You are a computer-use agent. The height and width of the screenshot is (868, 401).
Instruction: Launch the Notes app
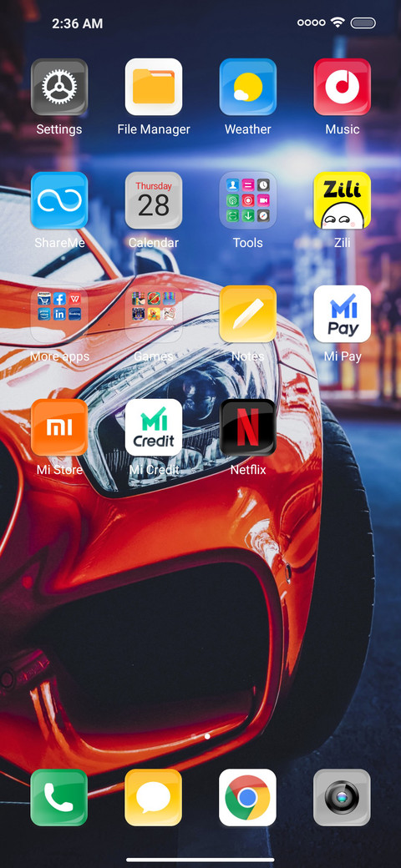(247, 314)
